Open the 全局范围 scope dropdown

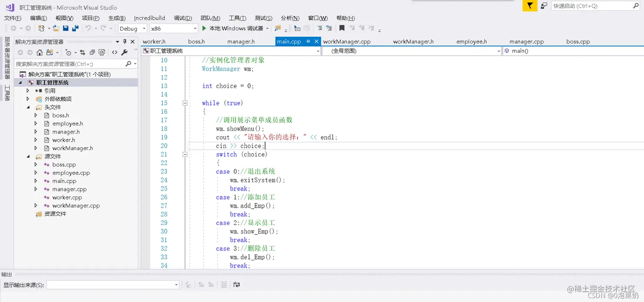tap(412, 51)
